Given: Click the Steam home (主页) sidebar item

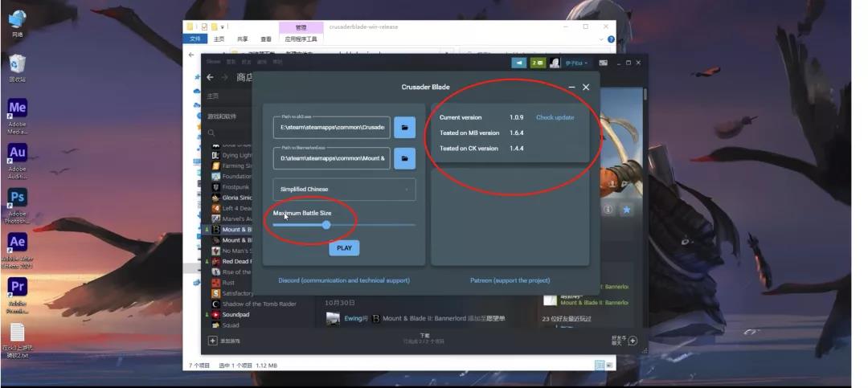Looking at the screenshot, I should (x=212, y=96).
